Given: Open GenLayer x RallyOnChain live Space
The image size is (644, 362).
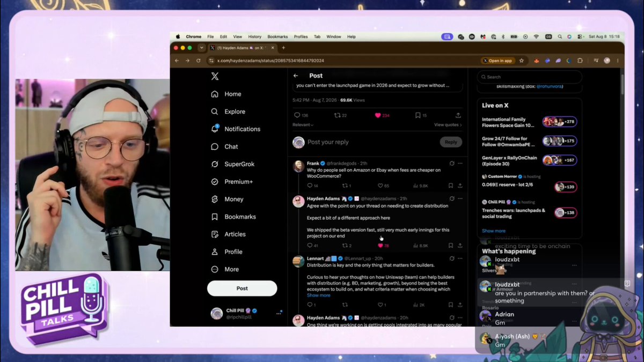Looking at the screenshot, I should (529, 160).
